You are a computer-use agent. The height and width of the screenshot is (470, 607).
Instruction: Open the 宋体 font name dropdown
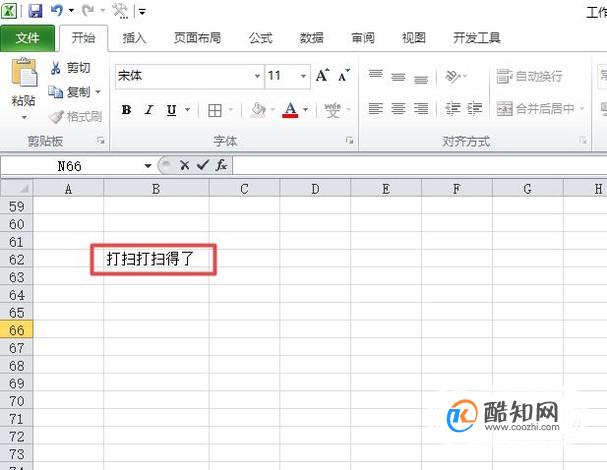(257, 76)
